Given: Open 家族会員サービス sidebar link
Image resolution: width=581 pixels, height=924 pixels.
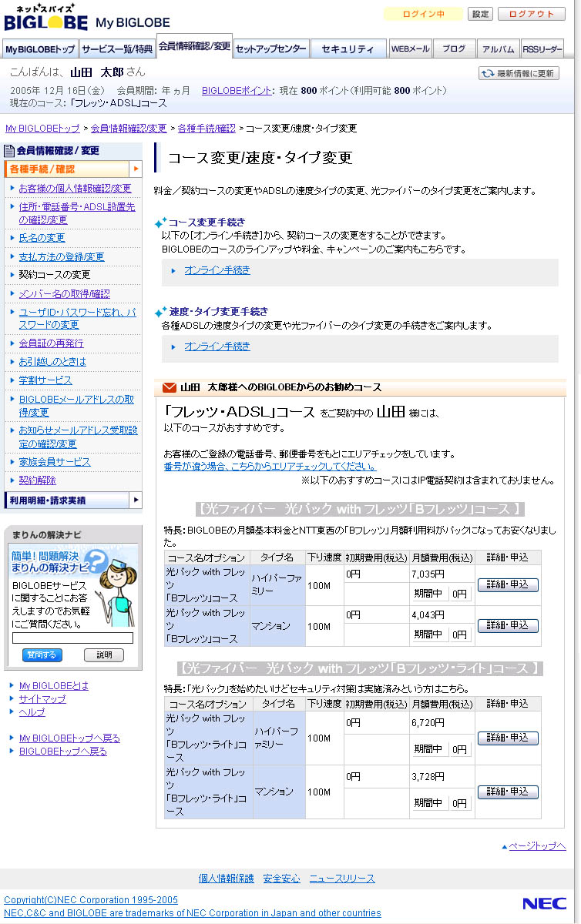Looking at the screenshot, I should 55,462.
